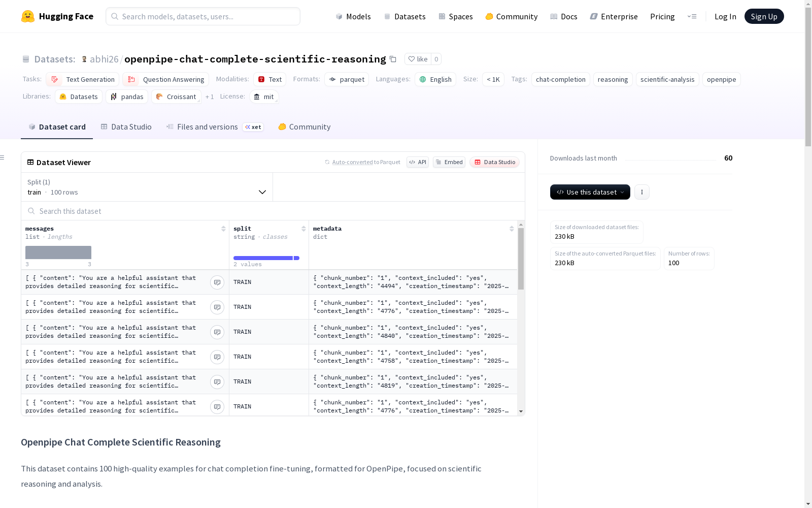The image size is (812, 508).
Task: Click the Data Studio button in viewer header
Action: pos(495,162)
